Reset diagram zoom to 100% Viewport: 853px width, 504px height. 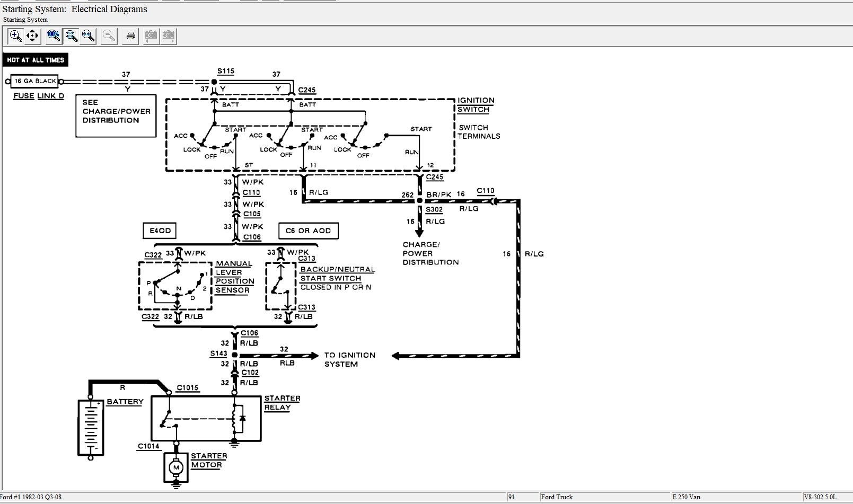(54, 36)
